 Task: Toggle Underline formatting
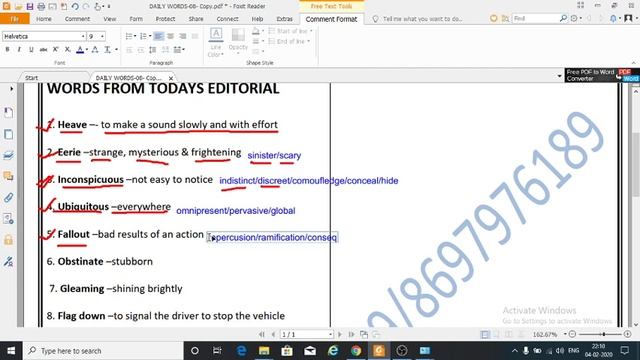click(31, 49)
